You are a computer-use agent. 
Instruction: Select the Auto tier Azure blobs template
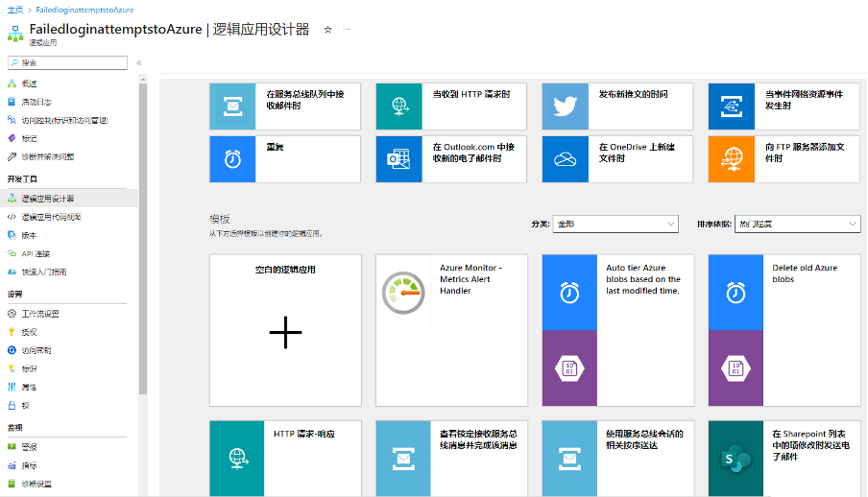tap(617, 330)
